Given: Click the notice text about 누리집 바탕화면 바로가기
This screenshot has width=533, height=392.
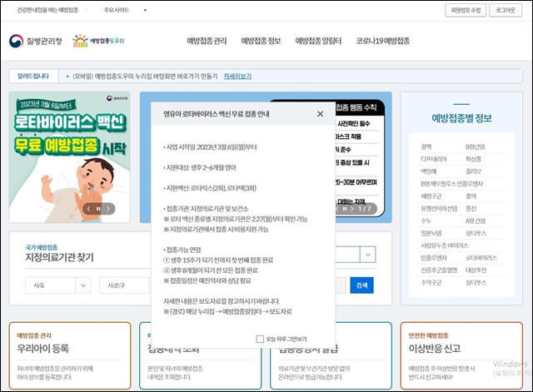Looking at the screenshot, I should tap(145, 77).
